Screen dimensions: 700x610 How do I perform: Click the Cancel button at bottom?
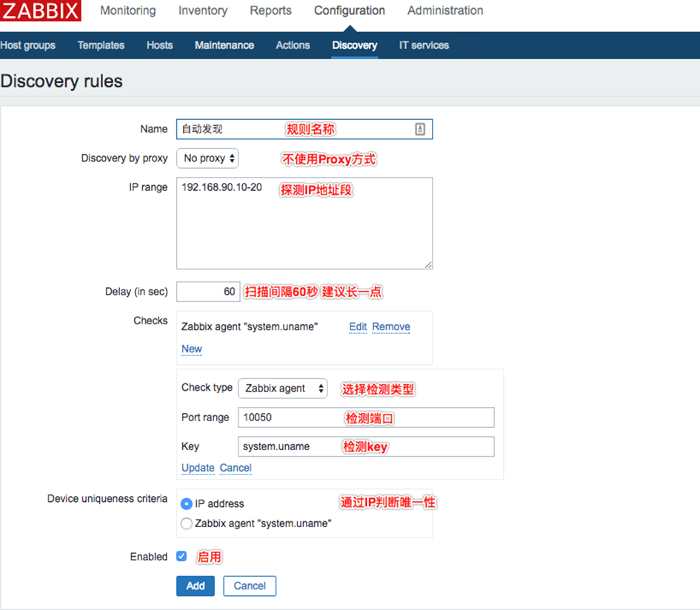pyautogui.click(x=250, y=586)
